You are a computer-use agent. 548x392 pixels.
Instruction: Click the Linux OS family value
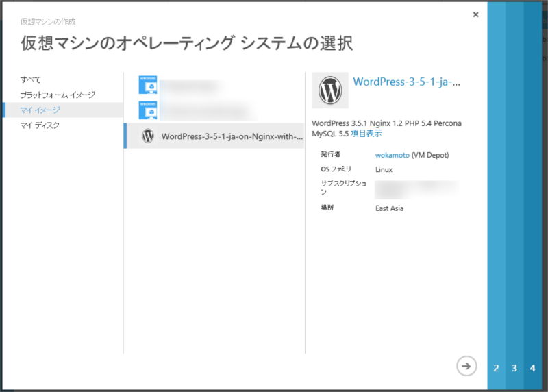point(384,169)
